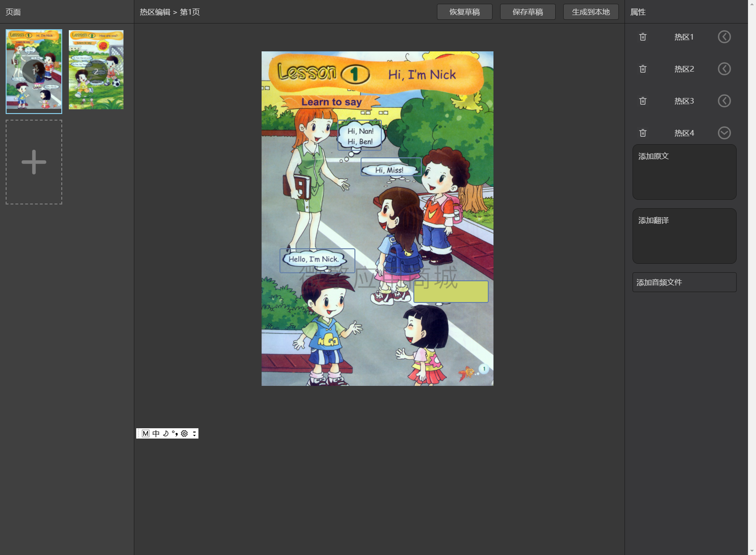Click the 恢复草稿 button
Image resolution: width=756 pixels, height=555 pixels.
(465, 12)
